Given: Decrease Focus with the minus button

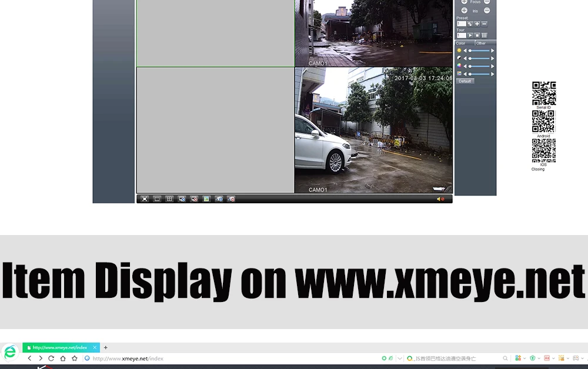Looking at the screenshot, I should 487,2.
